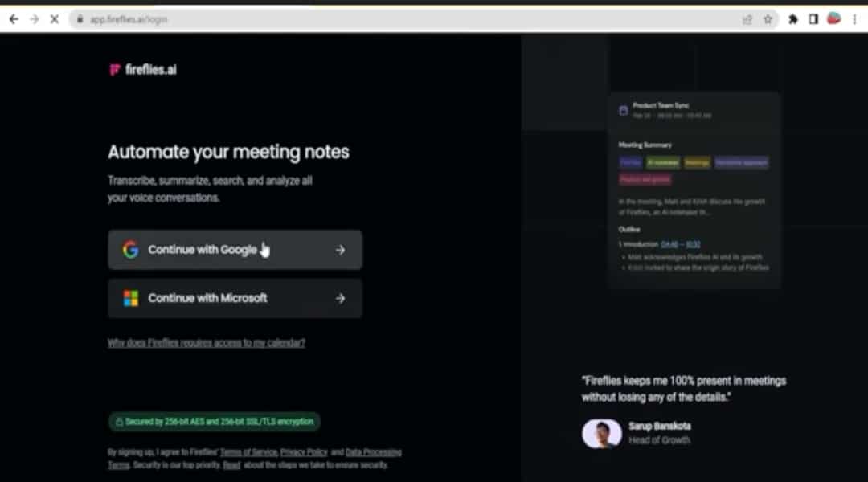Click the Automate your meeting notes heading
Screen dimensions: 868x482
coord(228,152)
